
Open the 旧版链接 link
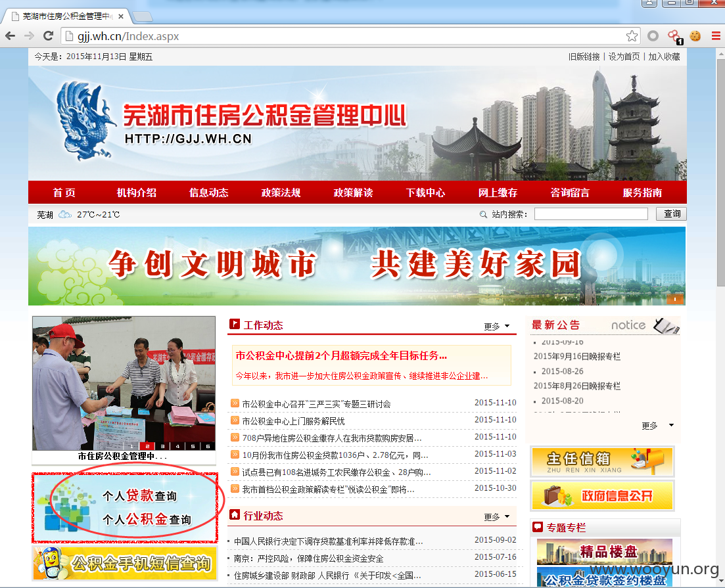[584, 57]
